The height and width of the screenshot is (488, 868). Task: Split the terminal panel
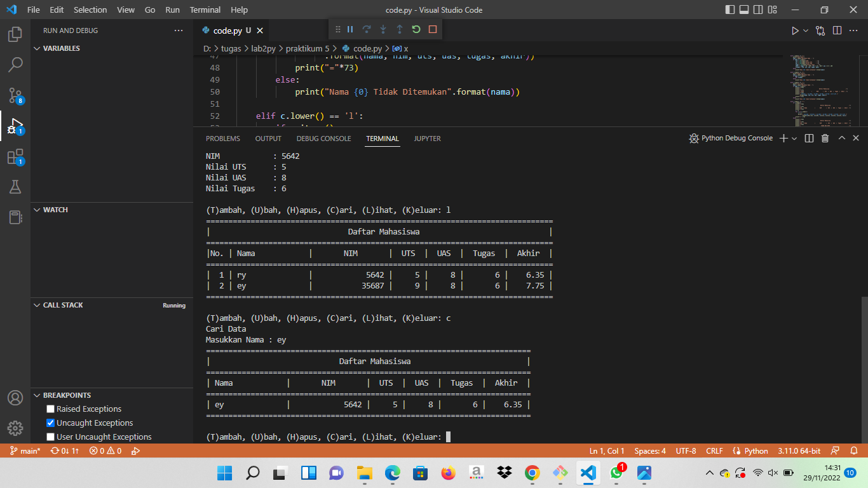coord(809,138)
